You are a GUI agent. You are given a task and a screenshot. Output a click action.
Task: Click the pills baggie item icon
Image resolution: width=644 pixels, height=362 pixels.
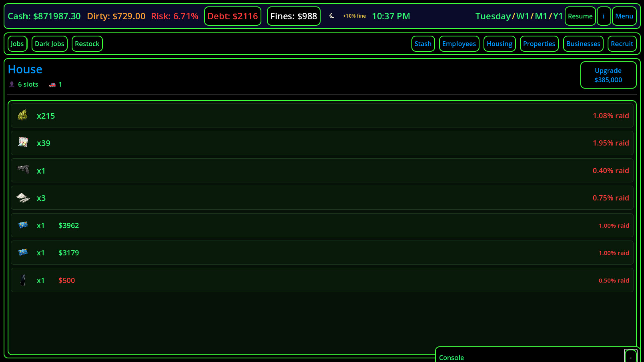(x=23, y=142)
